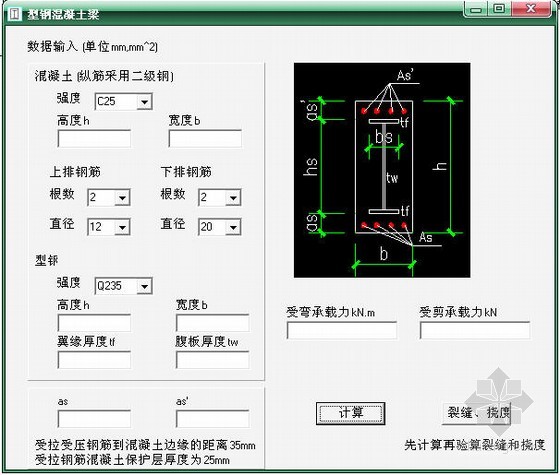
Task: Click the concrete 高度h input field
Action: point(94,139)
